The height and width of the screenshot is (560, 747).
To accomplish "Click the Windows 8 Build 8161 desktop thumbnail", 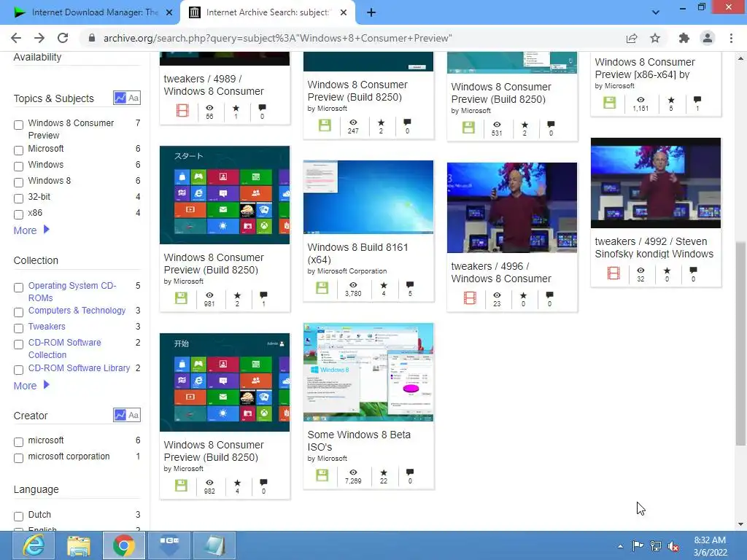I will [x=368, y=197].
